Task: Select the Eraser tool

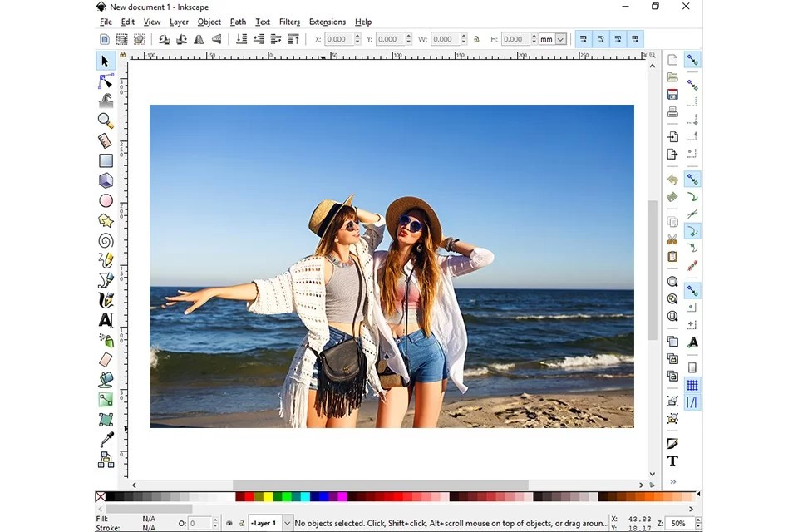Action: click(106, 360)
